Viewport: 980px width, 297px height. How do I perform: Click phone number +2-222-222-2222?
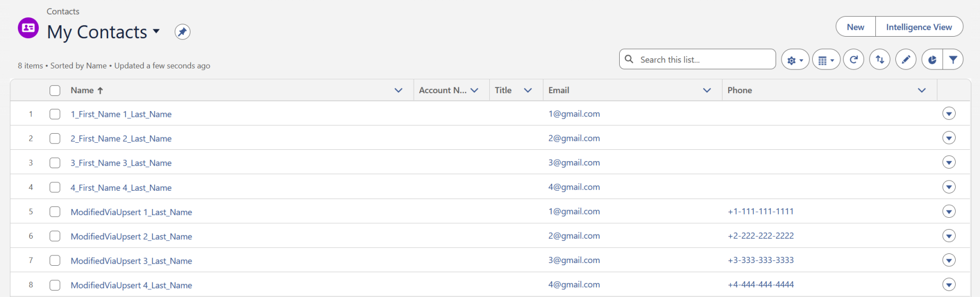[x=760, y=236]
